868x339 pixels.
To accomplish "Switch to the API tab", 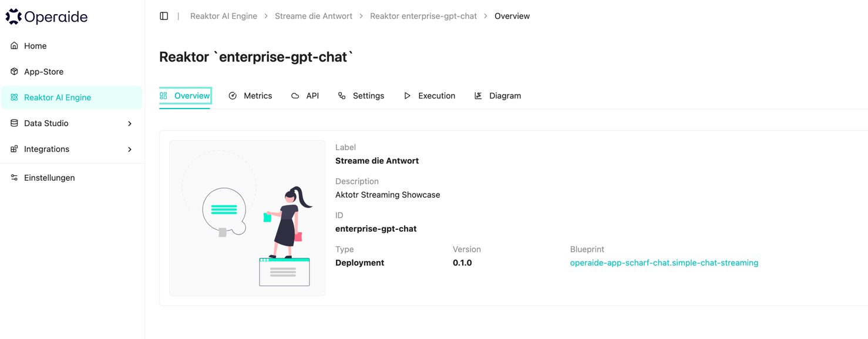I will (x=305, y=96).
